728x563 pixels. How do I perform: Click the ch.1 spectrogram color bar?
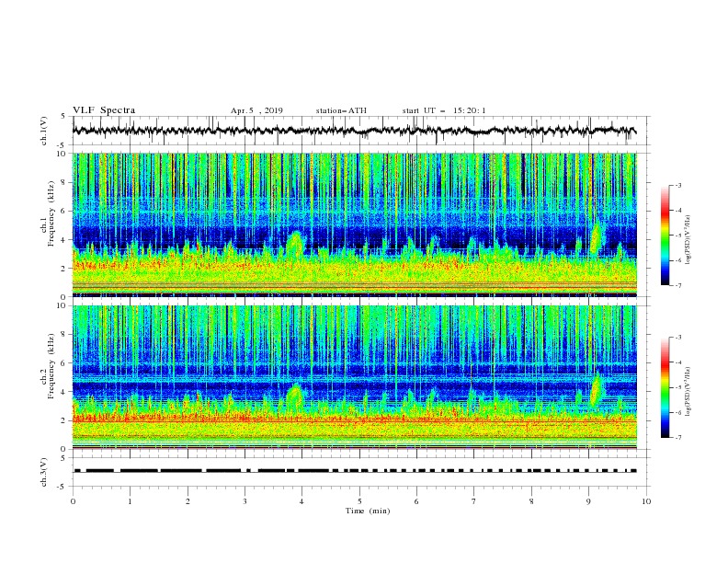coord(665,235)
